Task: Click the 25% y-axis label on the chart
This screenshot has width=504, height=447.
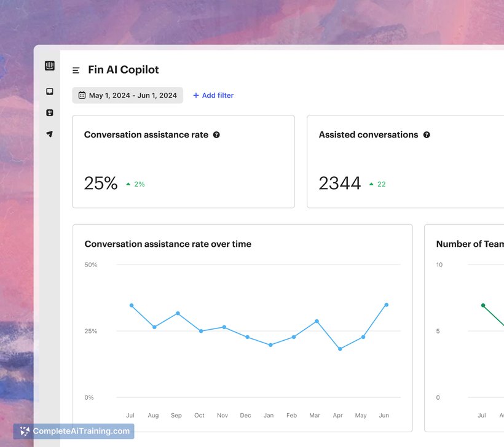Action: (x=90, y=331)
